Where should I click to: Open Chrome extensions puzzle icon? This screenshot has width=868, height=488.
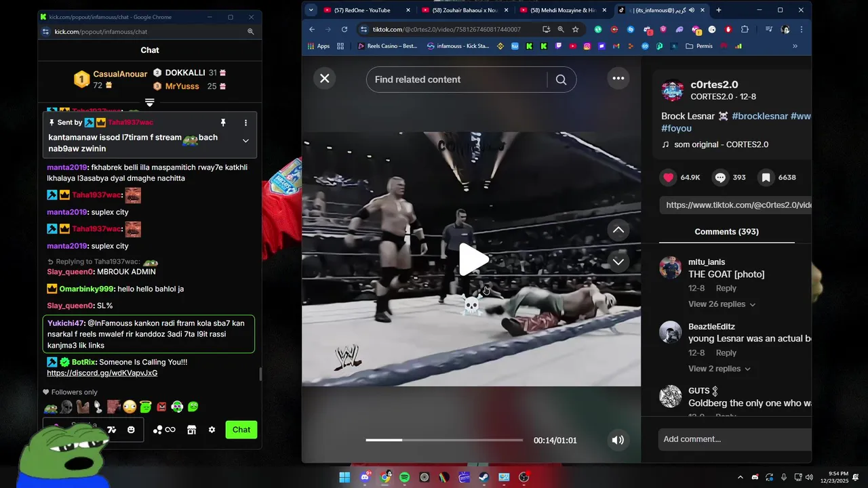(745, 29)
